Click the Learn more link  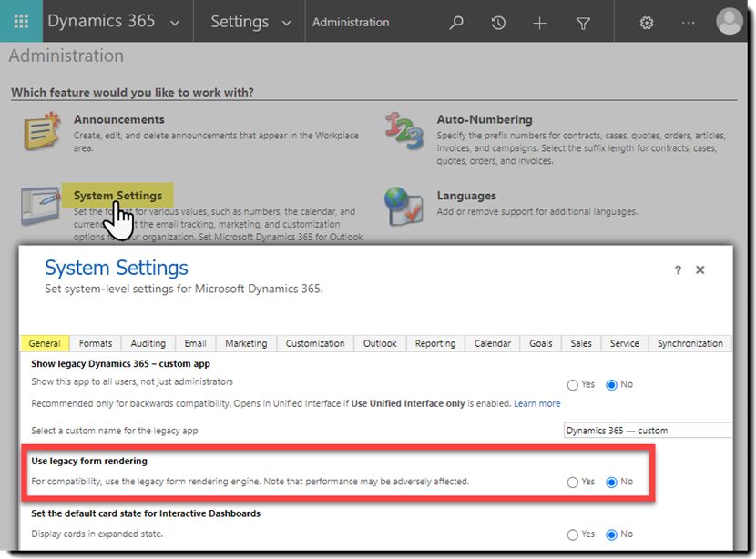pos(537,404)
